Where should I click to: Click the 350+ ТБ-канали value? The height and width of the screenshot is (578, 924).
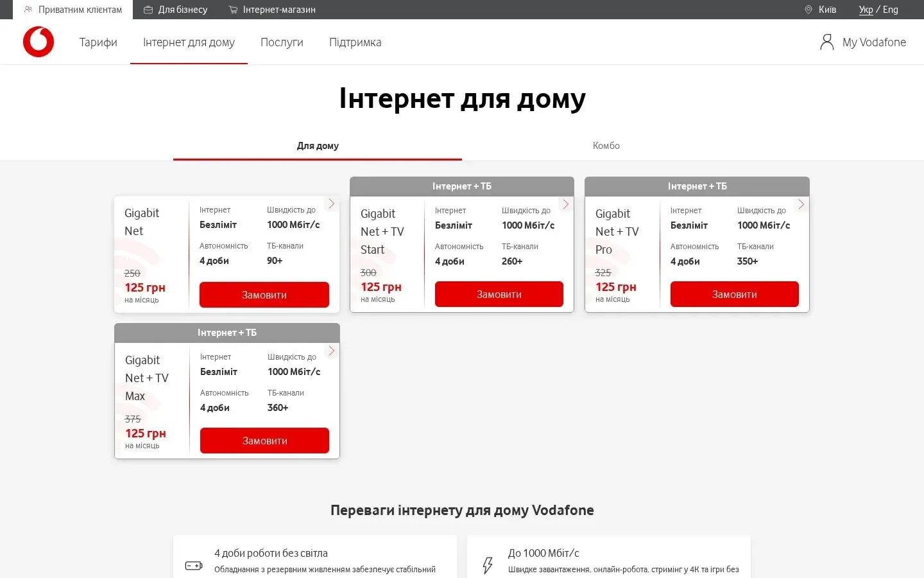tap(748, 261)
